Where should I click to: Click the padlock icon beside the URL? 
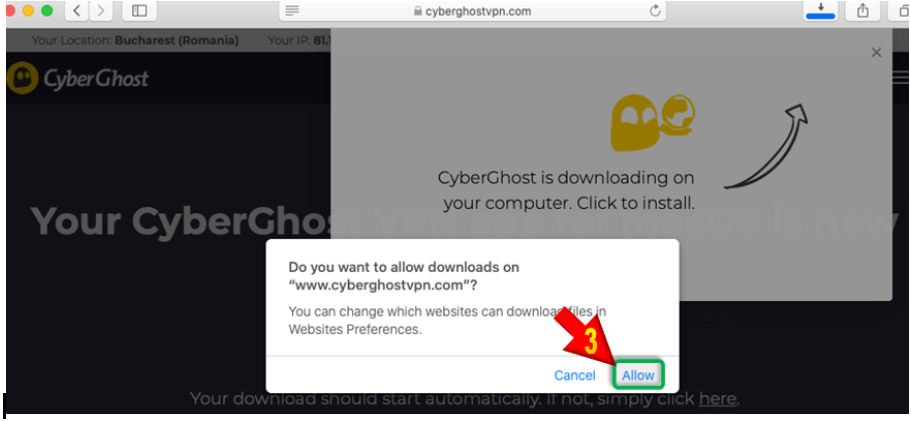[x=417, y=12]
